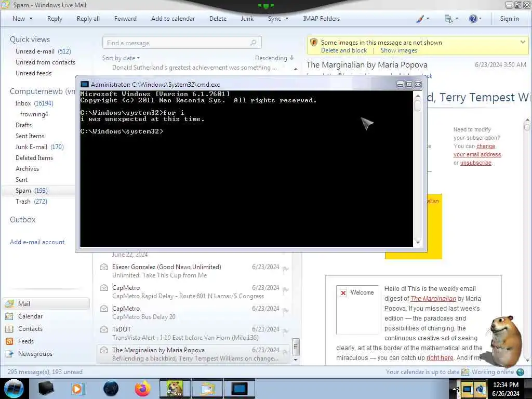Viewport: 532px width, 399px height.
Task: Toggle flag on TxDOT message
Action: pyautogui.click(x=286, y=331)
